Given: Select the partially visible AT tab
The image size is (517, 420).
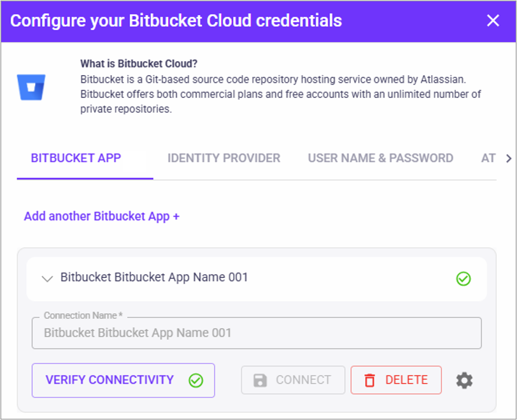Looking at the screenshot, I should point(488,158).
